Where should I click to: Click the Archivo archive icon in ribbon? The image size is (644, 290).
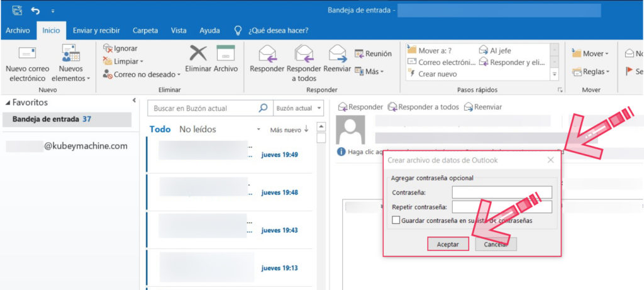tap(226, 53)
